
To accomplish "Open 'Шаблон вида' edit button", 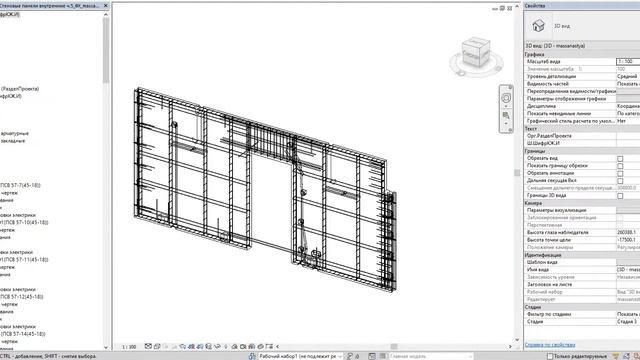I will (628, 262).
